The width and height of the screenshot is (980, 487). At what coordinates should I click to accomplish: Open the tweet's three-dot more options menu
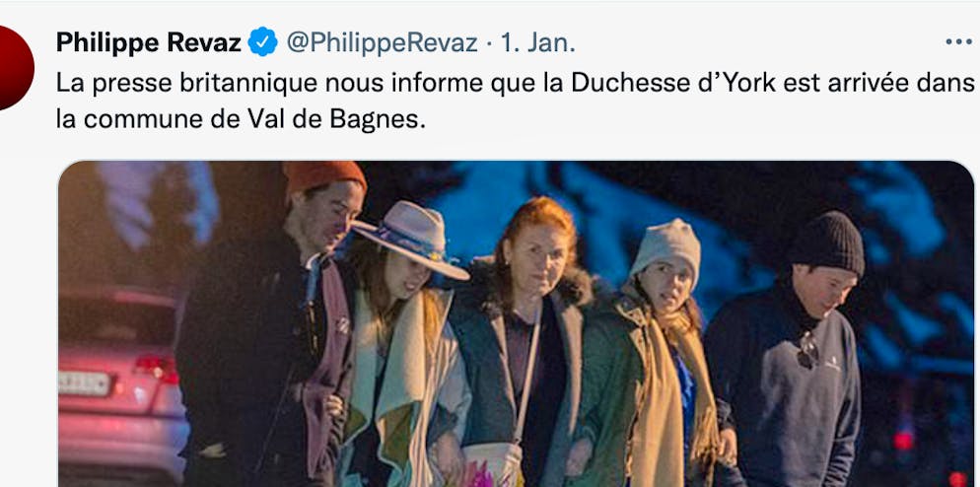point(958,41)
